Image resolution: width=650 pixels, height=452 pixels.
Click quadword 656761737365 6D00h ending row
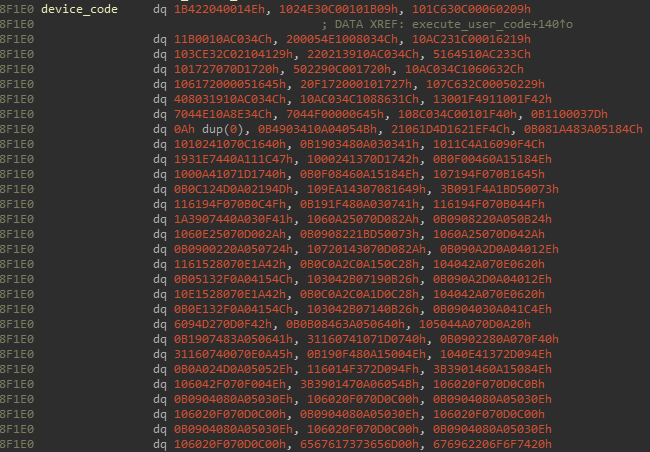(359, 444)
